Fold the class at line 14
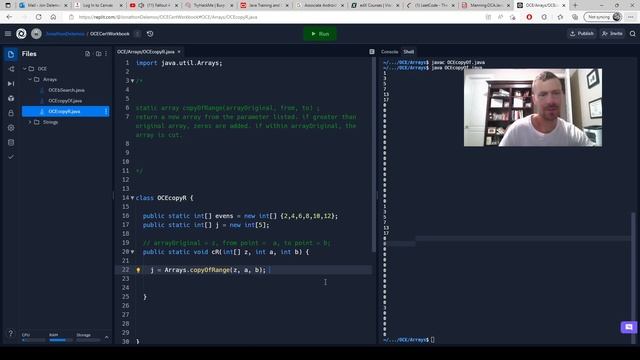The width and height of the screenshot is (640, 360). coord(132,198)
